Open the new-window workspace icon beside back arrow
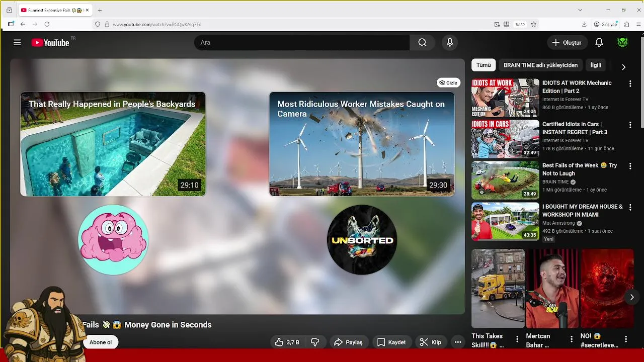Image resolution: width=644 pixels, height=362 pixels. click(11, 24)
